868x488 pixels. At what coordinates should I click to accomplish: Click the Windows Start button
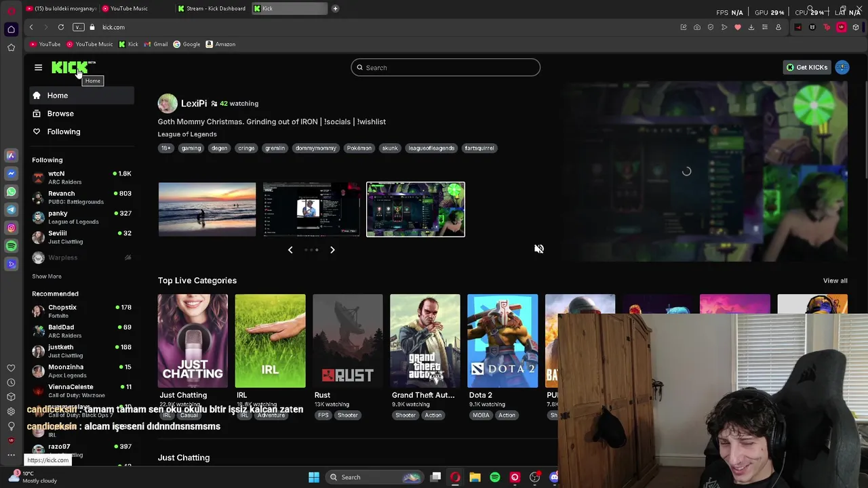[x=313, y=477]
